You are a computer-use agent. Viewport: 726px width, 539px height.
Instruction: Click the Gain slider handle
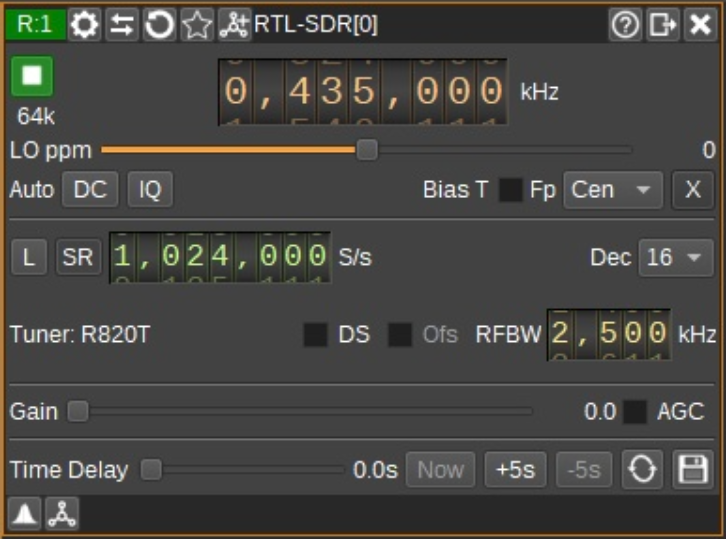pos(78,411)
